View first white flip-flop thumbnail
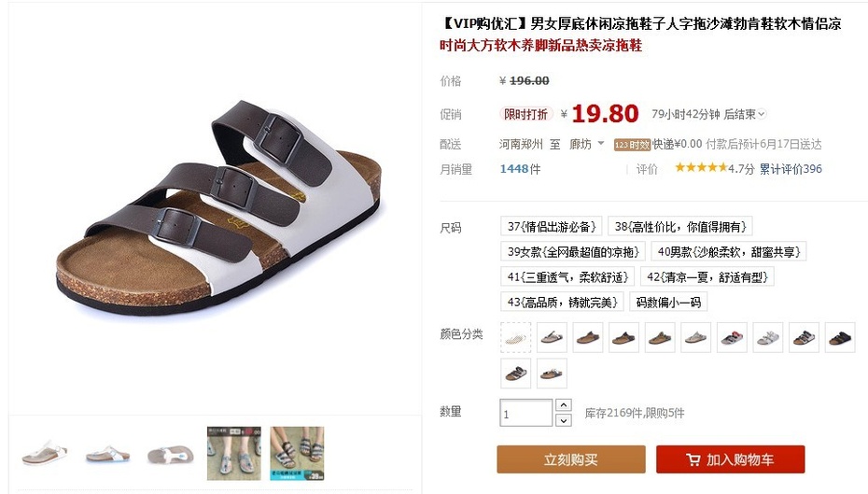 (x=45, y=454)
